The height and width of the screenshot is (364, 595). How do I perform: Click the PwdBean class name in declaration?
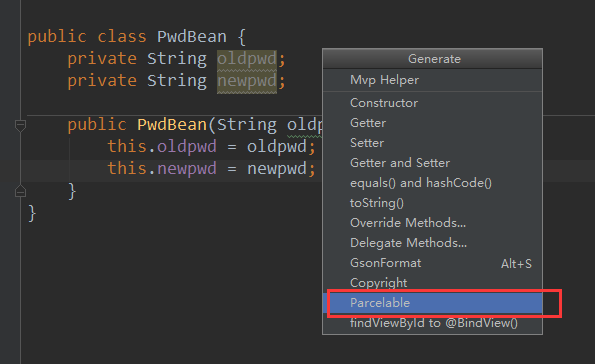click(192, 37)
